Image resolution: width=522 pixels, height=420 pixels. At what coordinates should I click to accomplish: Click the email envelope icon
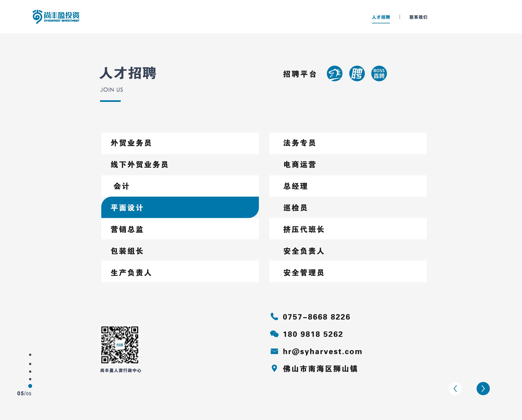pos(274,351)
